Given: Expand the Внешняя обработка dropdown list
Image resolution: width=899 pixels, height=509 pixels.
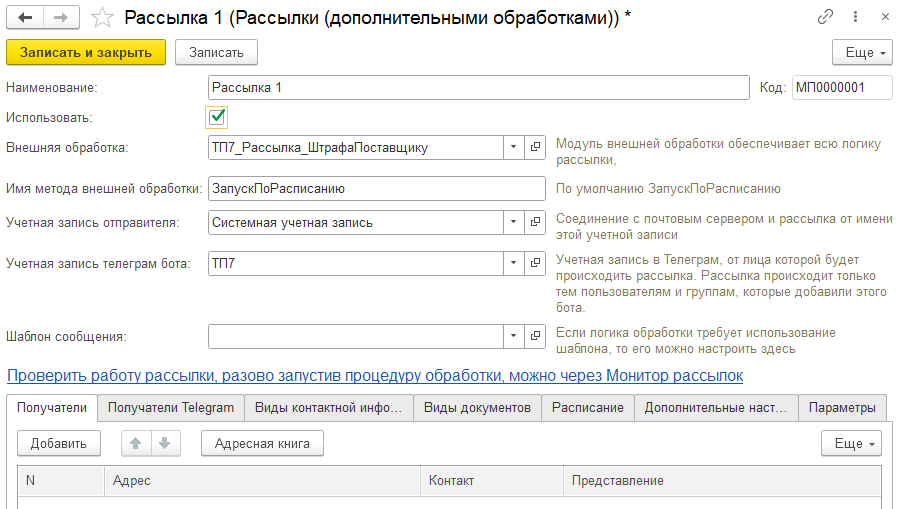Looking at the screenshot, I should click(x=512, y=148).
